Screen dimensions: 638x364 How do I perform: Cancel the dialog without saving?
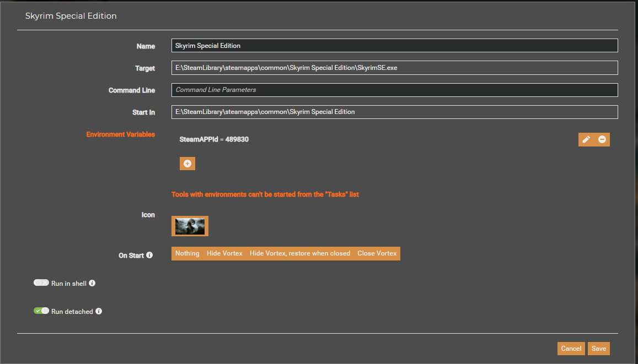(571, 349)
